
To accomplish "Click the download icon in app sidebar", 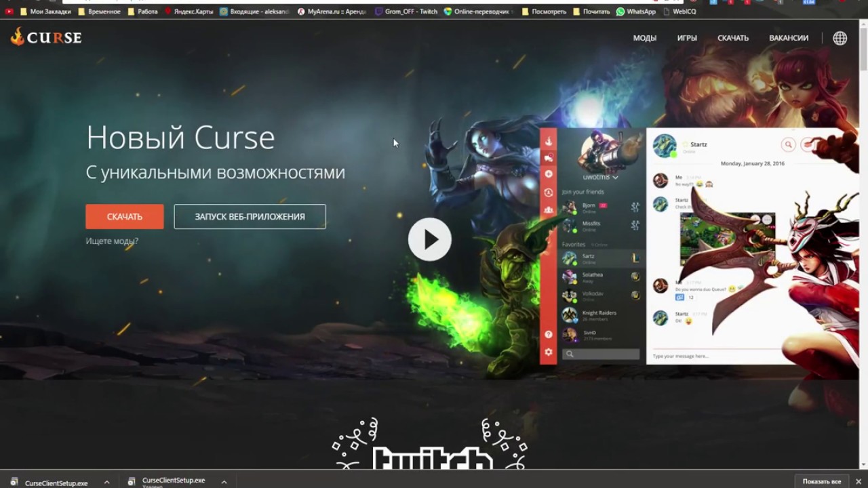I will 549,142.
